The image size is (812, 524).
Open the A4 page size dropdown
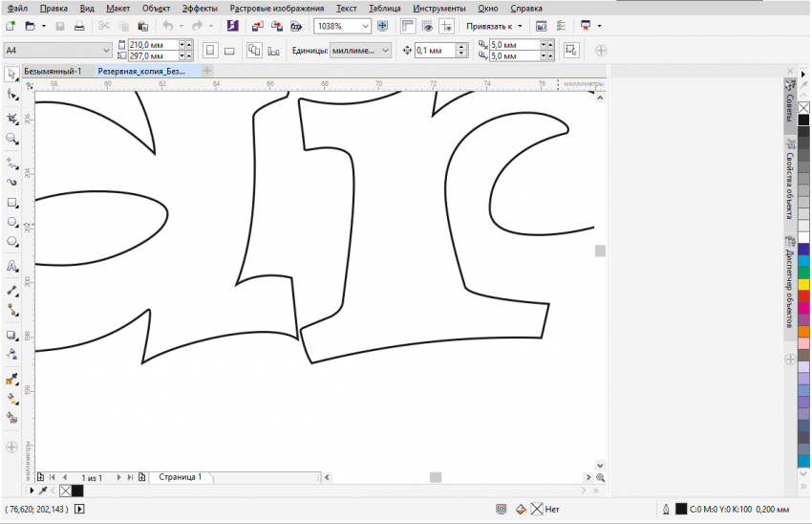tap(105, 50)
